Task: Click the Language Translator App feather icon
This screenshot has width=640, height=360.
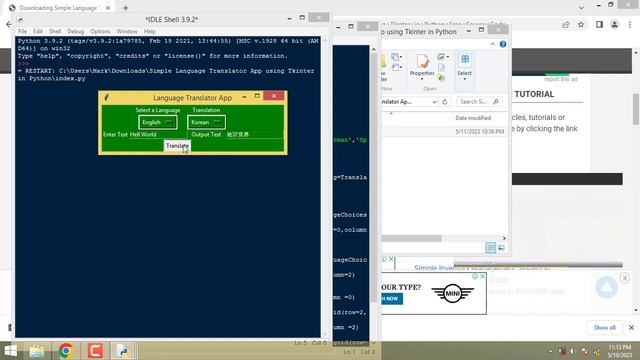Action: click(106, 97)
